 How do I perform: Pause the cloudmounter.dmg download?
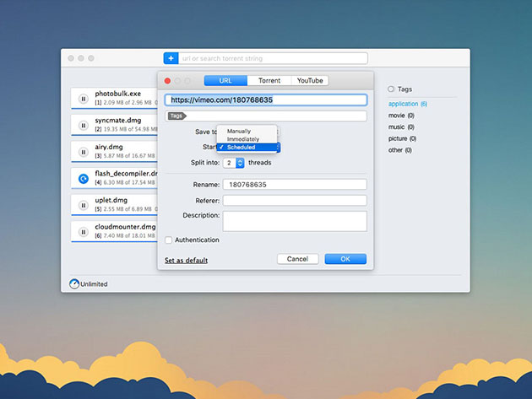(x=83, y=231)
